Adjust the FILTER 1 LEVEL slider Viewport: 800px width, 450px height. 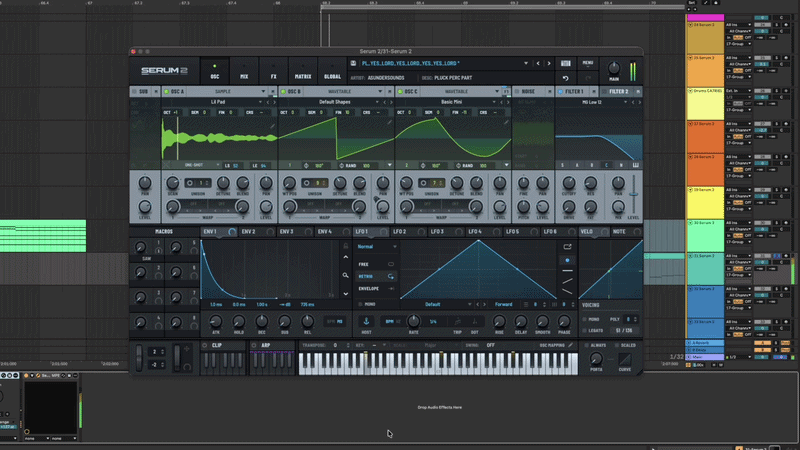click(x=634, y=194)
